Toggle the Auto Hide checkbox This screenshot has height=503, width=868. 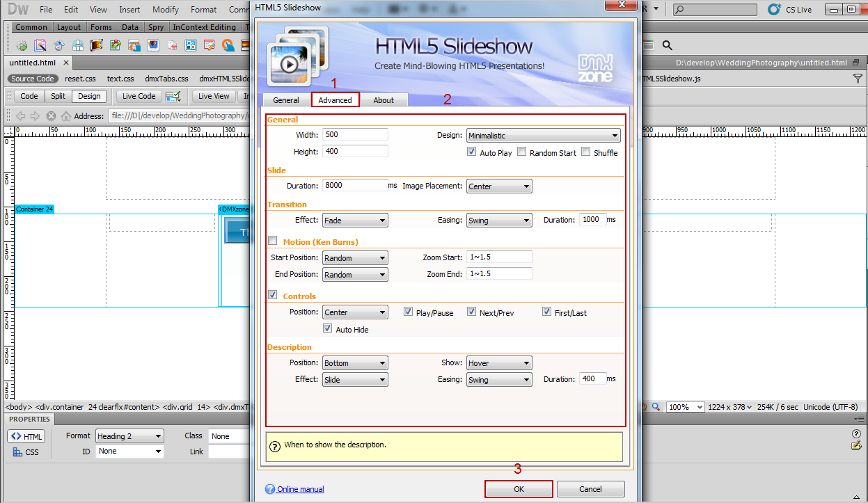click(328, 328)
